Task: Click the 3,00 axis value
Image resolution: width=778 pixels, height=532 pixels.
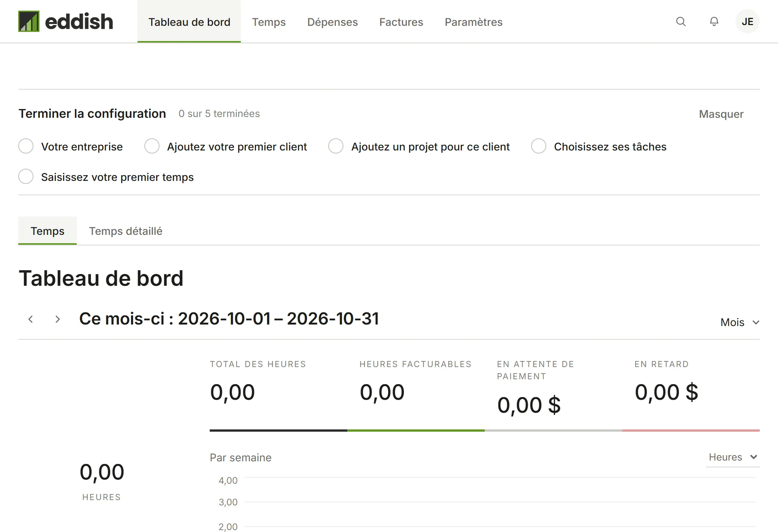Action: click(228, 502)
